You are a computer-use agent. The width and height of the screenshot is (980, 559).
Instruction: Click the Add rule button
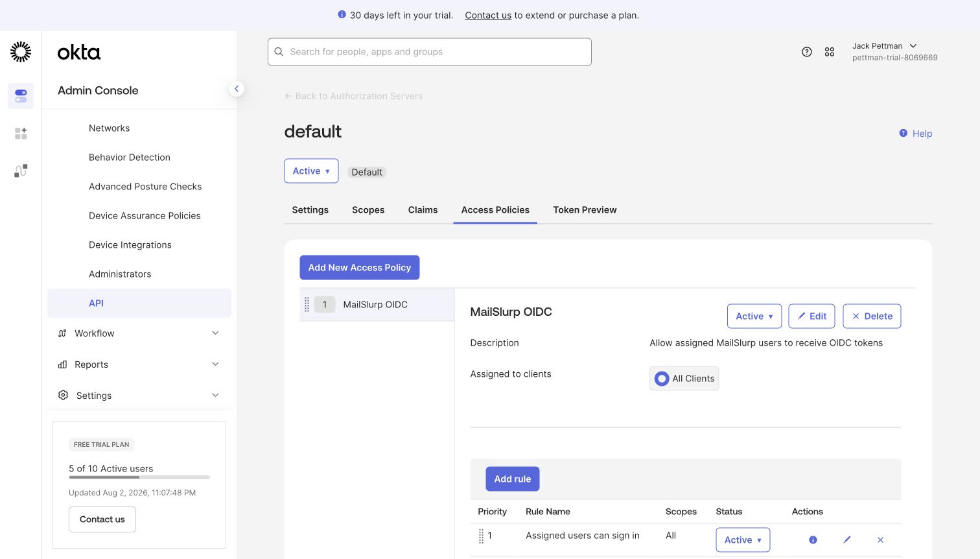tap(513, 479)
